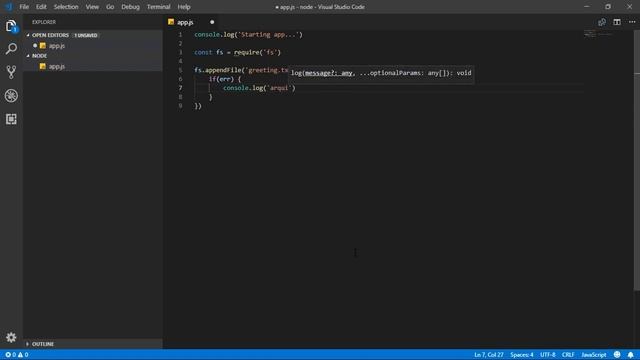The image size is (640, 360).
Task: Place cursor on line 1 'Starting app...' string
Action: (269, 35)
